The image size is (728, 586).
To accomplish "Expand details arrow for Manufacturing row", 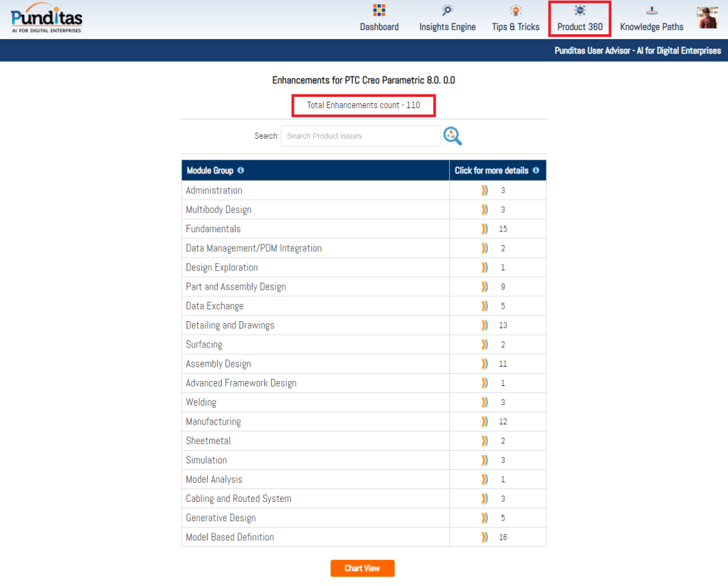I will pos(485,422).
